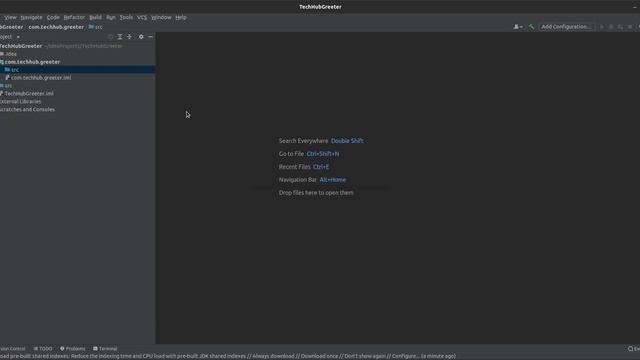The image size is (640, 360).
Task: Click the TechHubGreeter window title
Action: click(x=320, y=7)
